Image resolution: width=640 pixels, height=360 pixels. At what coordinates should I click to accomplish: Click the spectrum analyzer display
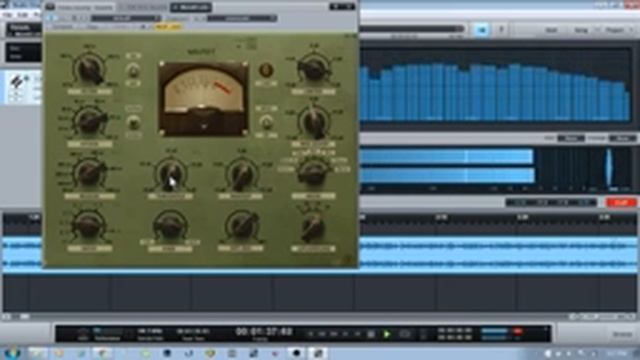pyautogui.click(x=496, y=85)
